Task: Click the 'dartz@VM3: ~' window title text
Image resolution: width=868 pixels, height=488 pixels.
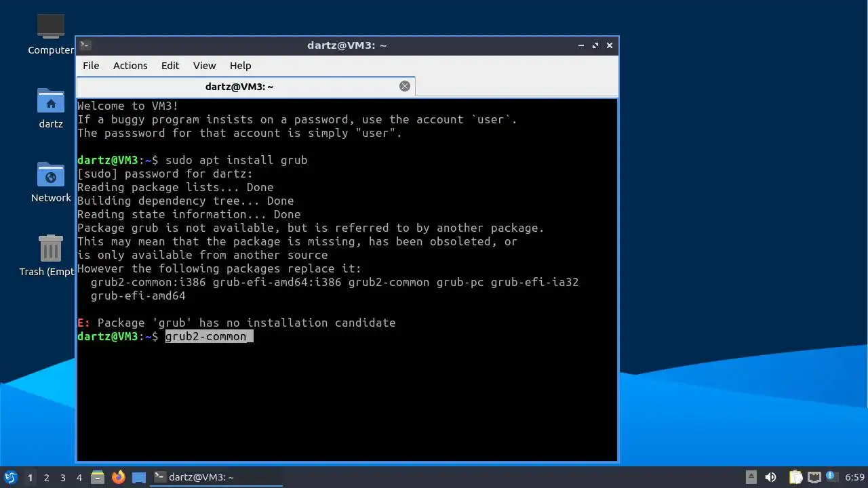Action: (x=347, y=45)
